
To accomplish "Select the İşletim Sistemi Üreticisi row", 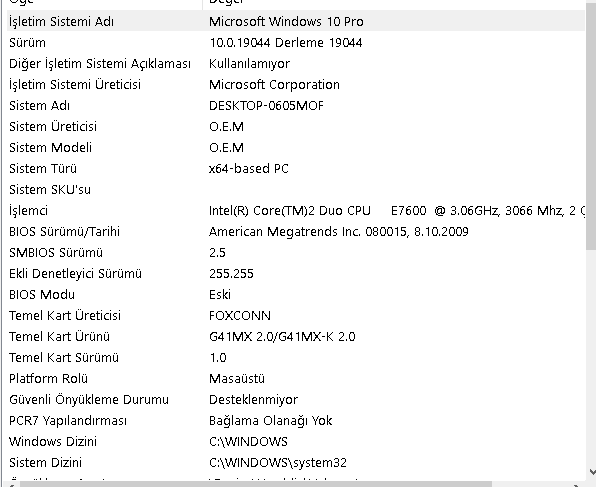I will [x=296, y=84].
